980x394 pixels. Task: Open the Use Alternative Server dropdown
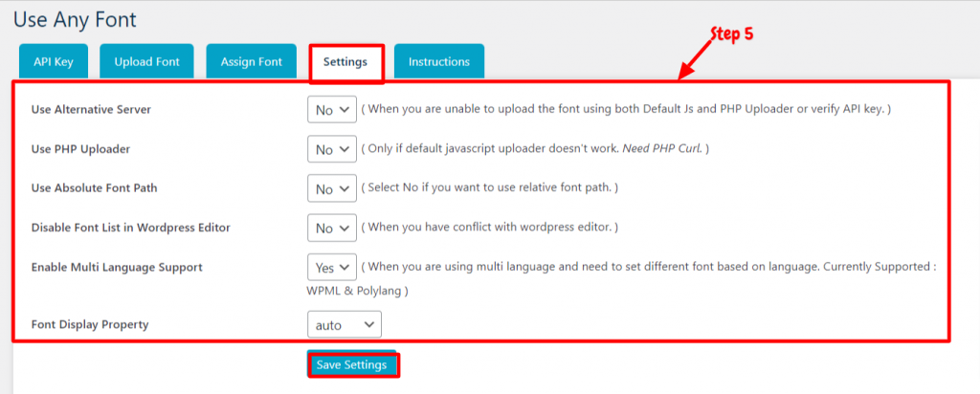332,110
